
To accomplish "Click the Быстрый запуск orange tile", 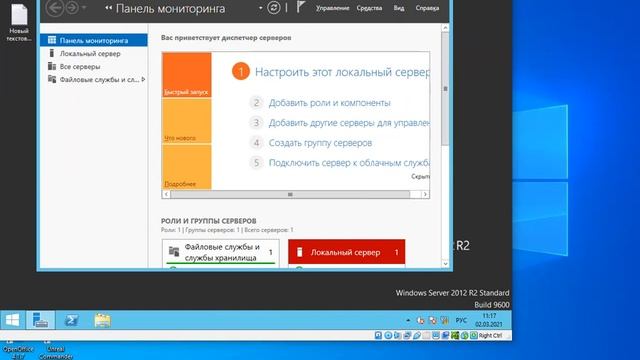I will click(187, 75).
